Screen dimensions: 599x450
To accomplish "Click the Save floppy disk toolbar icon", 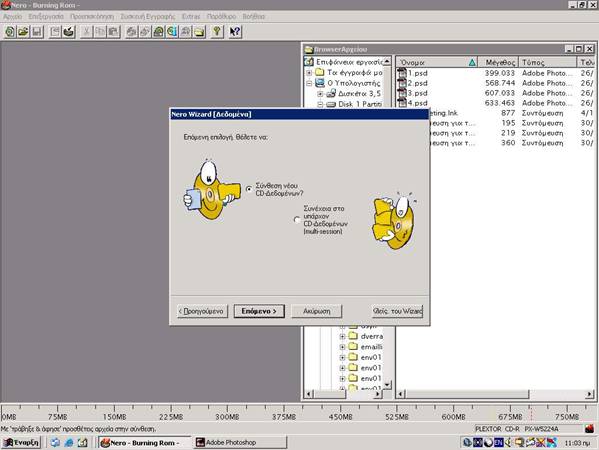I will pos(37,32).
